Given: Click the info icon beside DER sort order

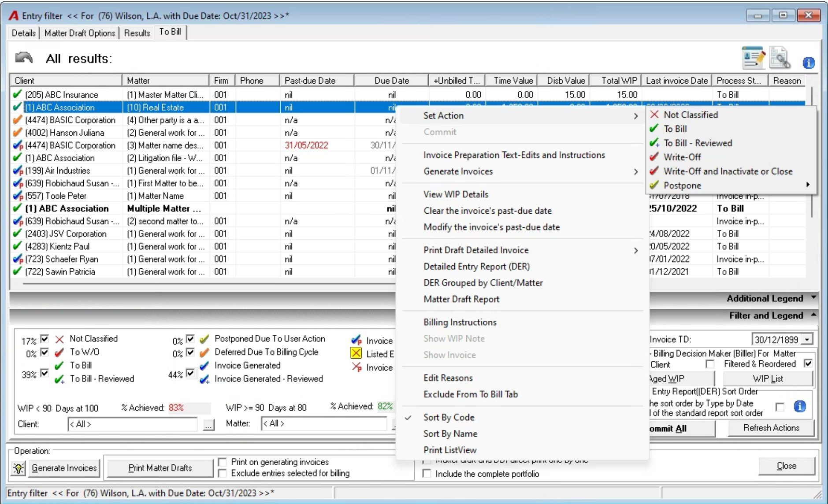Looking at the screenshot, I should pos(800,406).
